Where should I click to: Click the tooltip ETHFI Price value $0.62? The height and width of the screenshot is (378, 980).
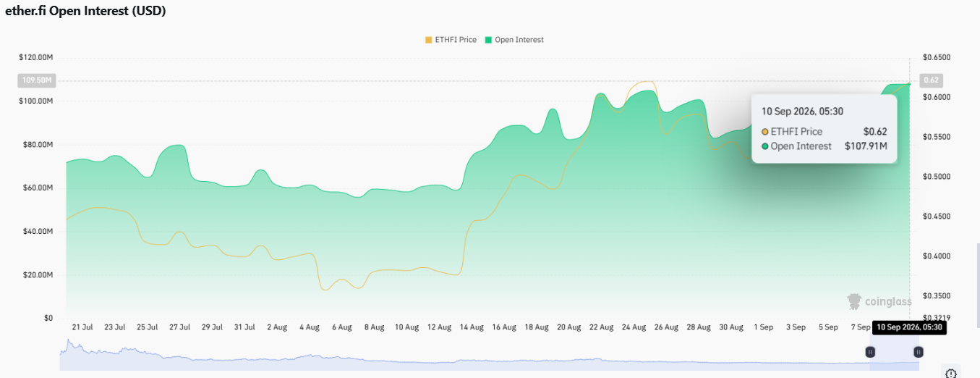pos(875,132)
